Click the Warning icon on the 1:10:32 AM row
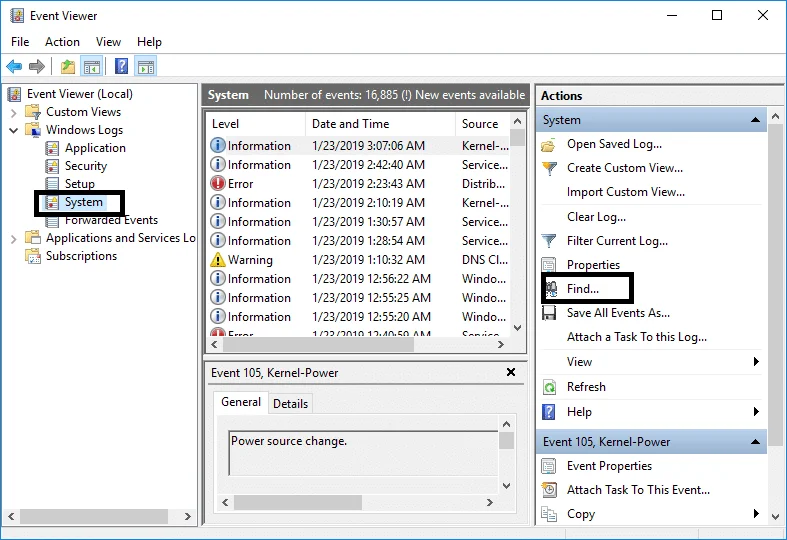The height and width of the screenshot is (540, 787). 217,259
